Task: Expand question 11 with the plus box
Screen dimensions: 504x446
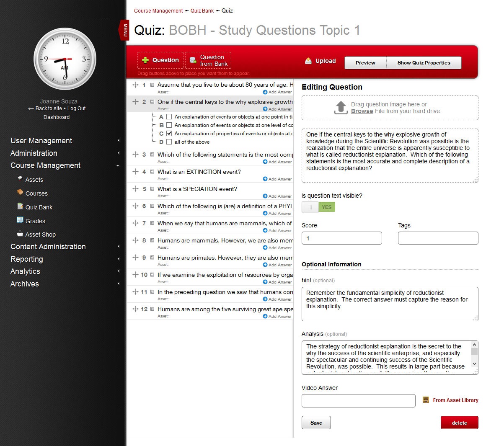Action: tap(152, 292)
